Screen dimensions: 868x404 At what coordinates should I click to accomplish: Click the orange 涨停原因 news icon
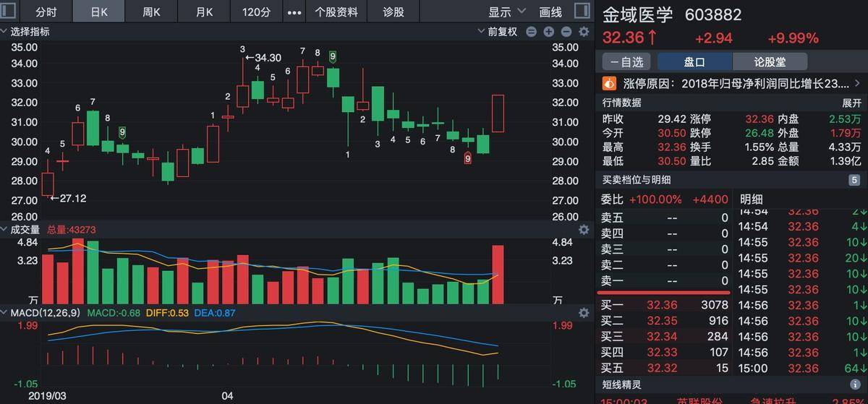click(x=609, y=83)
